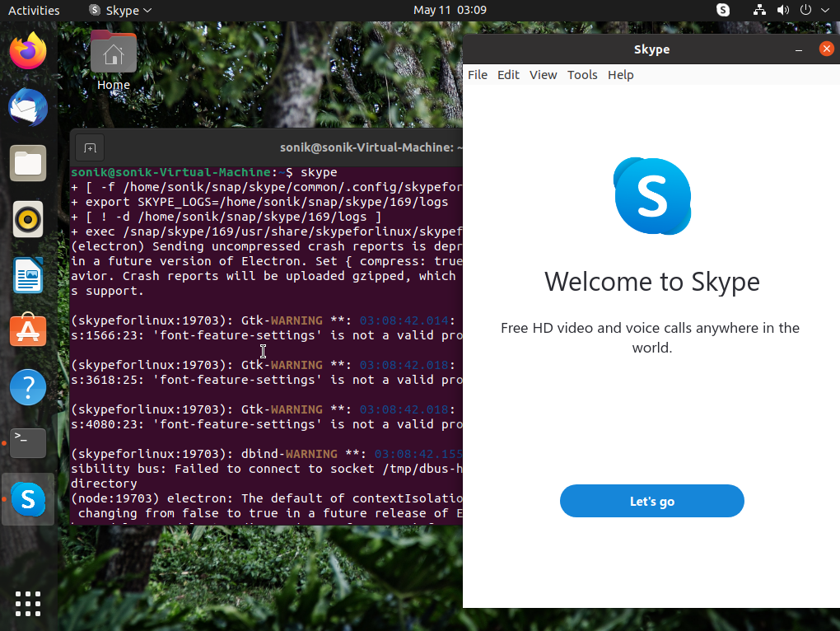Open the File menu in Skype
This screenshot has height=631, width=840.
point(478,75)
